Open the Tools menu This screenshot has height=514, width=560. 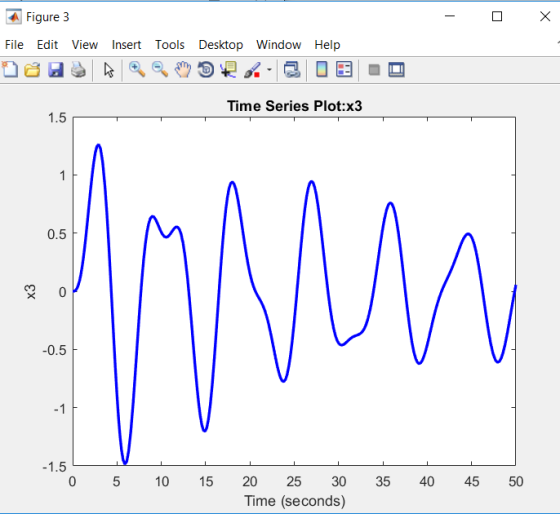click(170, 45)
